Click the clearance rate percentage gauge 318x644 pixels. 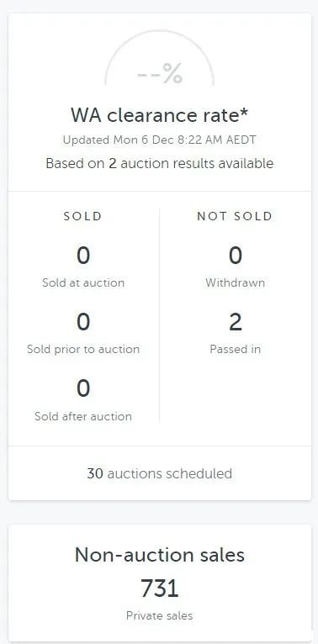click(x=159, y=57)
